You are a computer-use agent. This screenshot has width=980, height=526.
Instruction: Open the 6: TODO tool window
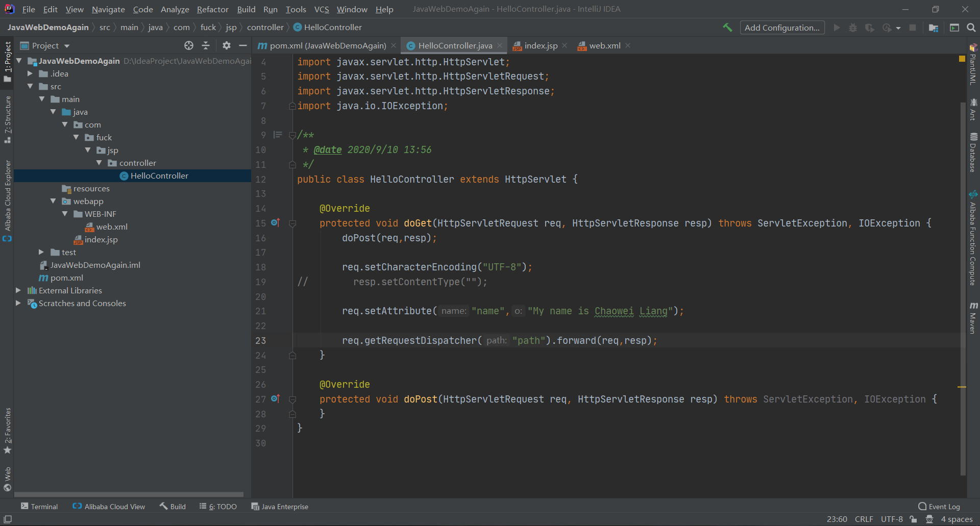click(218, 507)
